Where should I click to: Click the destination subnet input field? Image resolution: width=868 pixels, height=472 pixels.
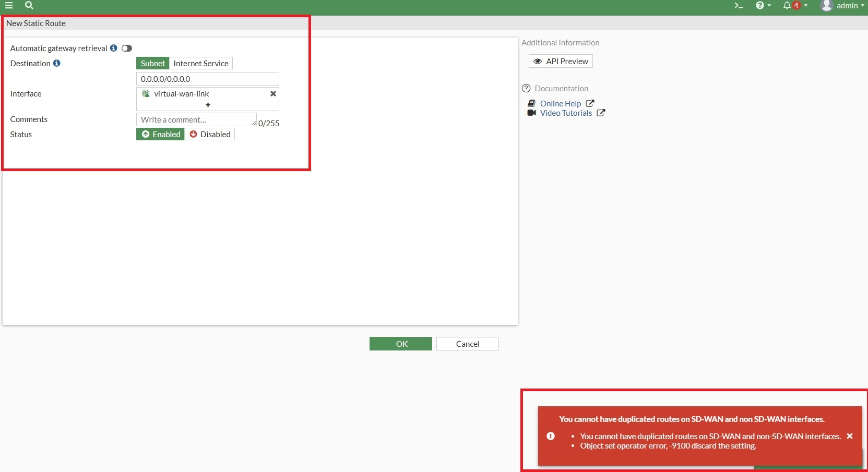208,79
